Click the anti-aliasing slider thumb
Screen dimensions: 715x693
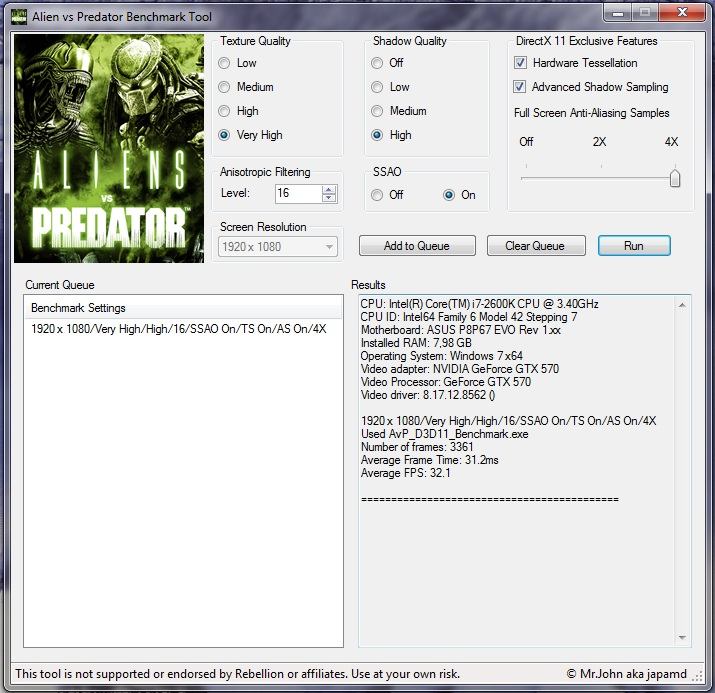(x=675, y=178)
